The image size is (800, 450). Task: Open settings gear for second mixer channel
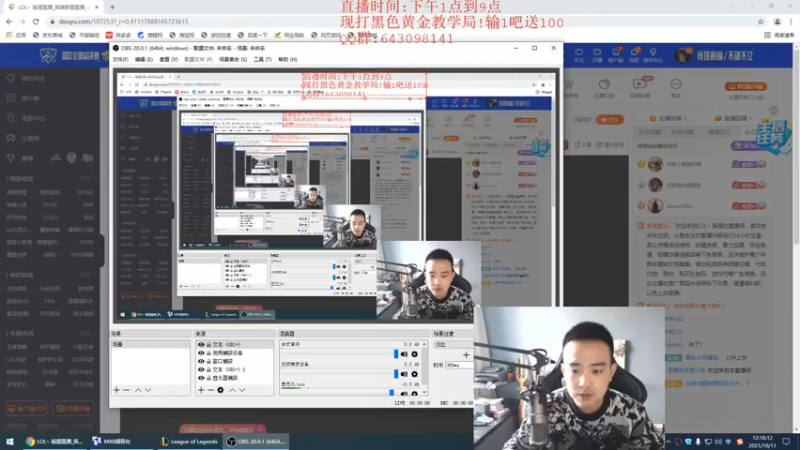tap(414, 374)
